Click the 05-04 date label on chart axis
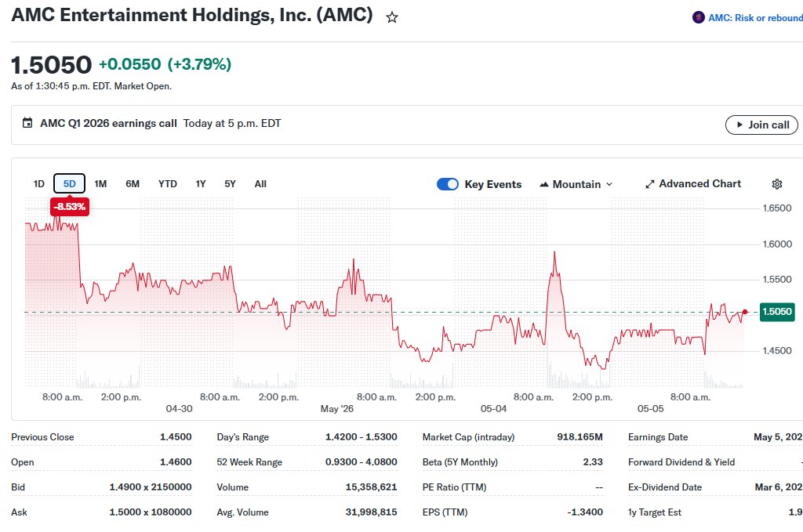Image resolution: width=803 pixels, height=532 pixels. pyautogui.click(x=494, y=409)
